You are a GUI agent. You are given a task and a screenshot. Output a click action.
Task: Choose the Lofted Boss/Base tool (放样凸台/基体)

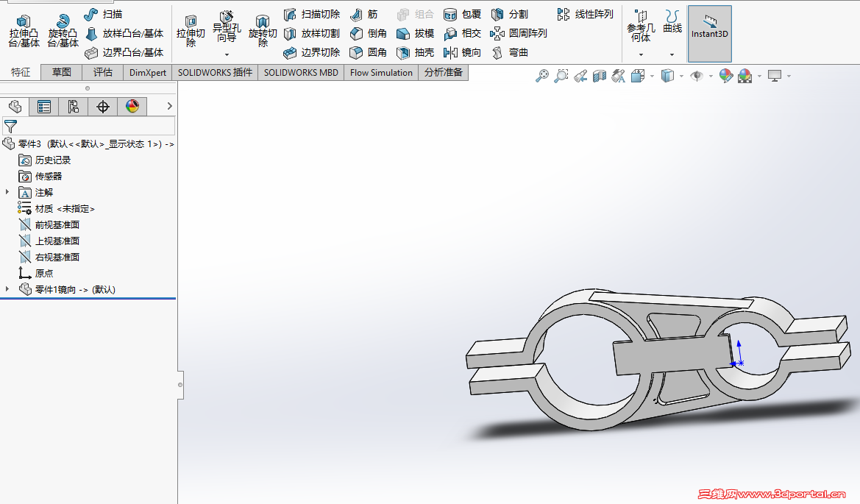click(x=124, y=33)
